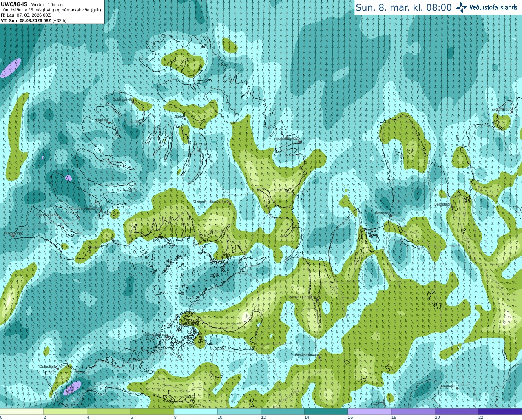Select the Bíldudalsflugvöllur station marker

(x=100, y=210)
